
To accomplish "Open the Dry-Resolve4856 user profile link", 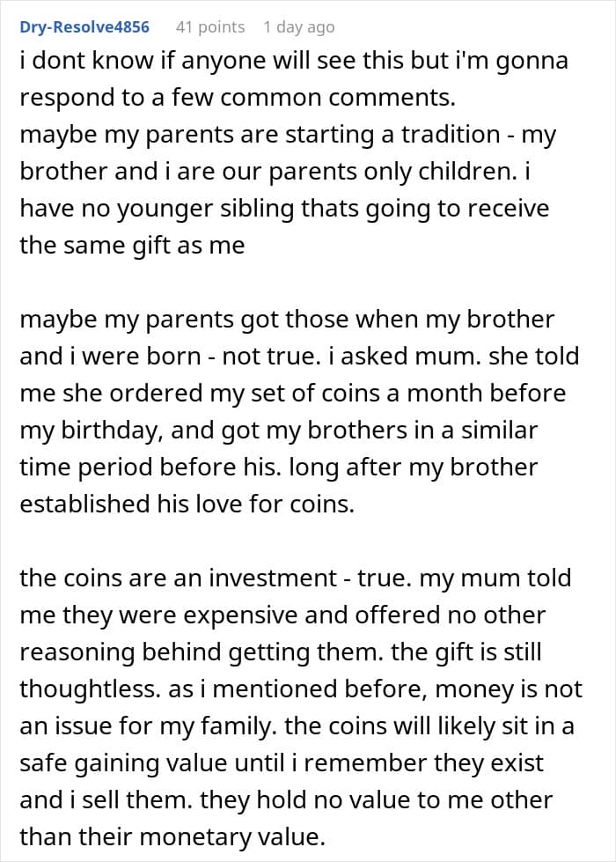I will tap(84, 27).
